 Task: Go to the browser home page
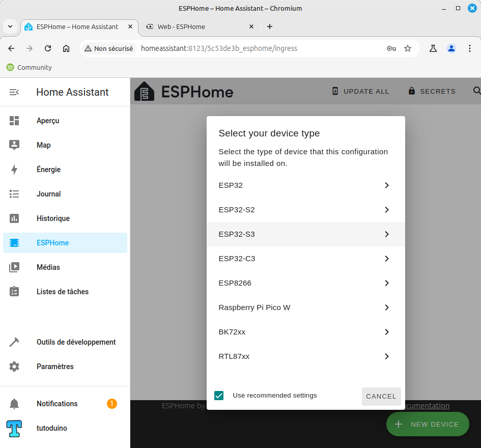(x=66, y=48)
